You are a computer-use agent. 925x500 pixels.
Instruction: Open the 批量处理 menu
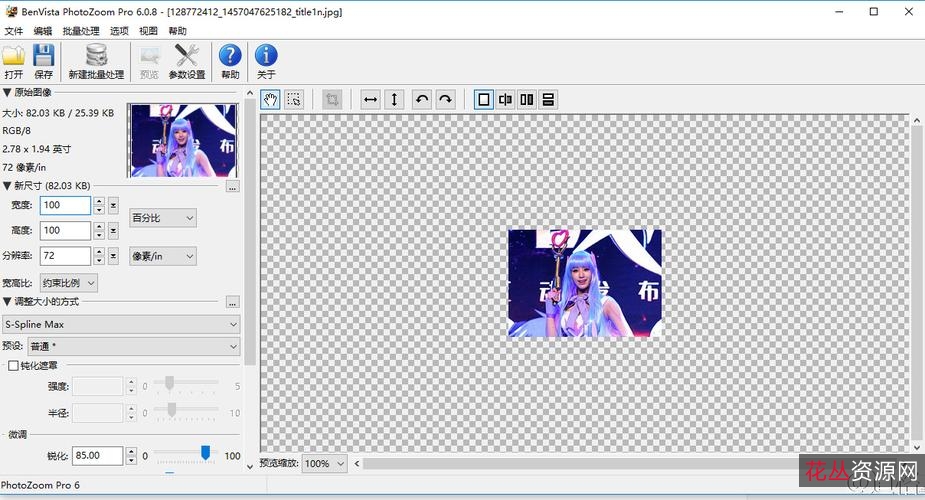81,31
